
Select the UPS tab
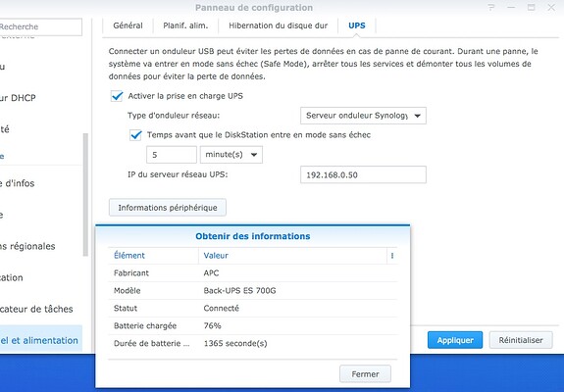(x=357, y=25)
